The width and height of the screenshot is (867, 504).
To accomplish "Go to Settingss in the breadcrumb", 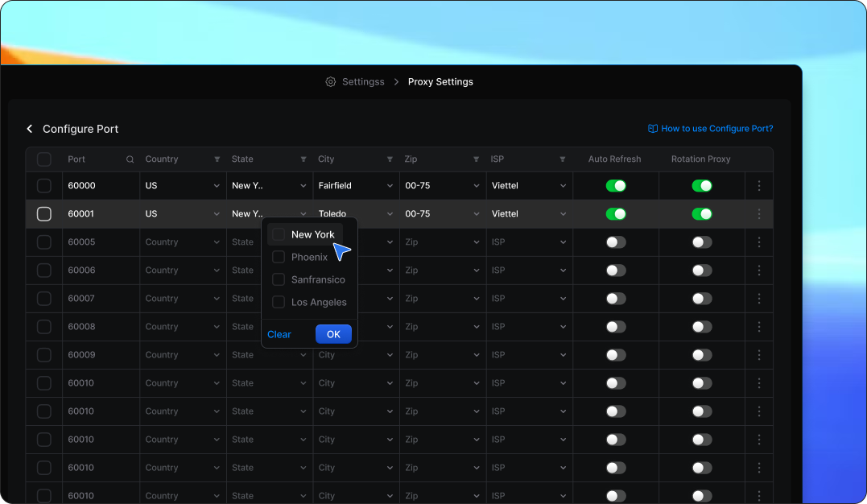I will [x=363, y=82].
